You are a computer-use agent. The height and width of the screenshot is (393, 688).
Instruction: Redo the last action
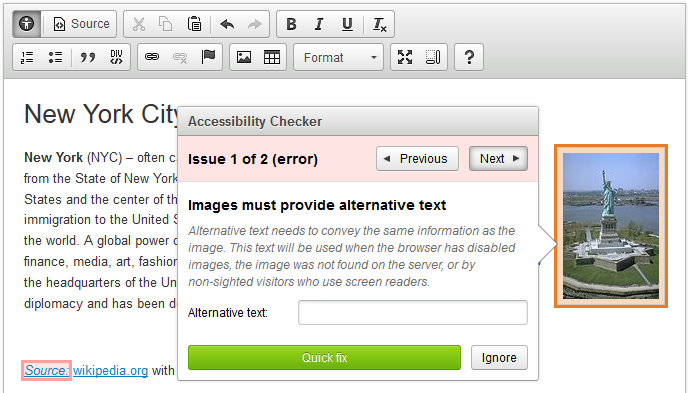point(254,24)
